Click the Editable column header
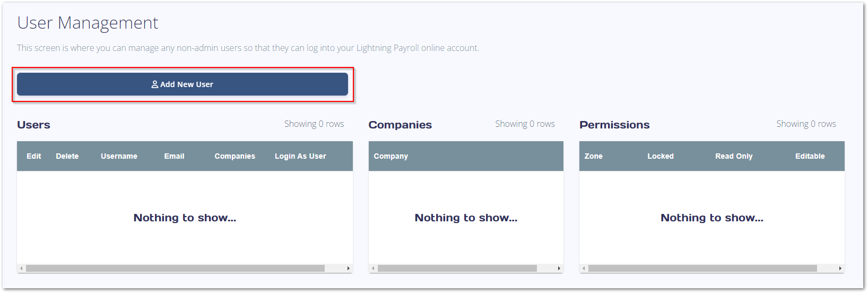Viewport: 868px width, 293px height. click(x=810, y=156)
